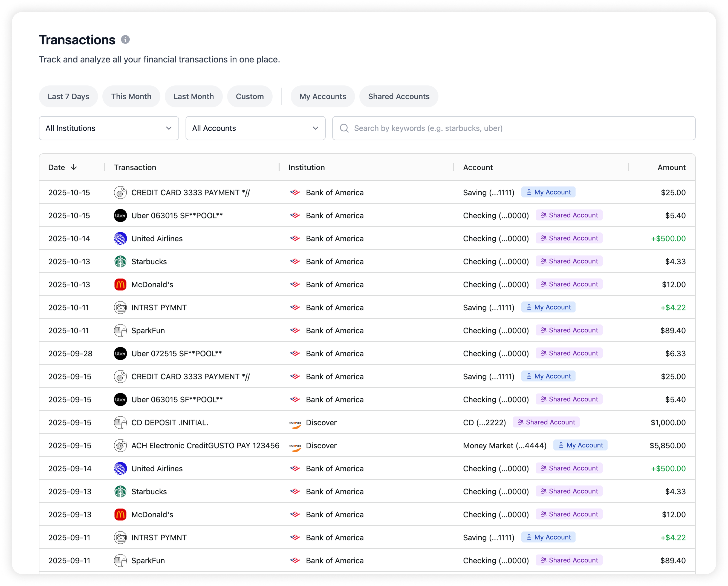This screenshot has height=586, width=728.
Task: Click the SparkFun shopping icon on 2025-10-11
Action: (120, 331)
